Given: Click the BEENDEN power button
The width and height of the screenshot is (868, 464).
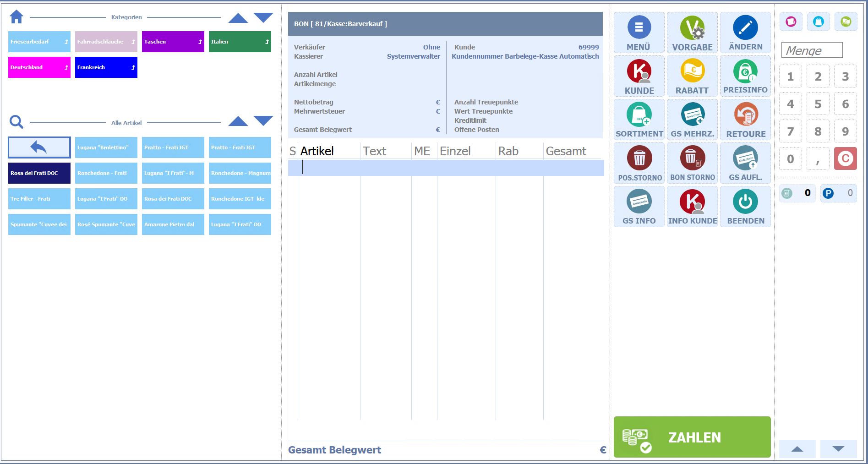Looking at the screenshot, I should (745, 207).
